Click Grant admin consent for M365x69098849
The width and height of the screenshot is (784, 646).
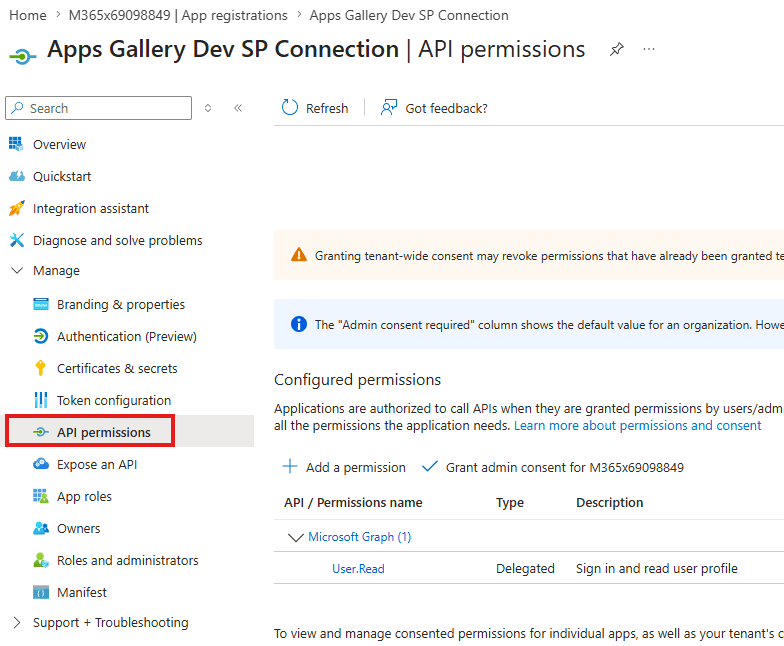tap(552, 467)
